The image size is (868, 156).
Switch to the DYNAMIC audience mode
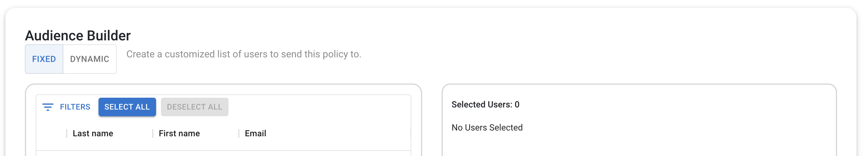click(90, 59)
